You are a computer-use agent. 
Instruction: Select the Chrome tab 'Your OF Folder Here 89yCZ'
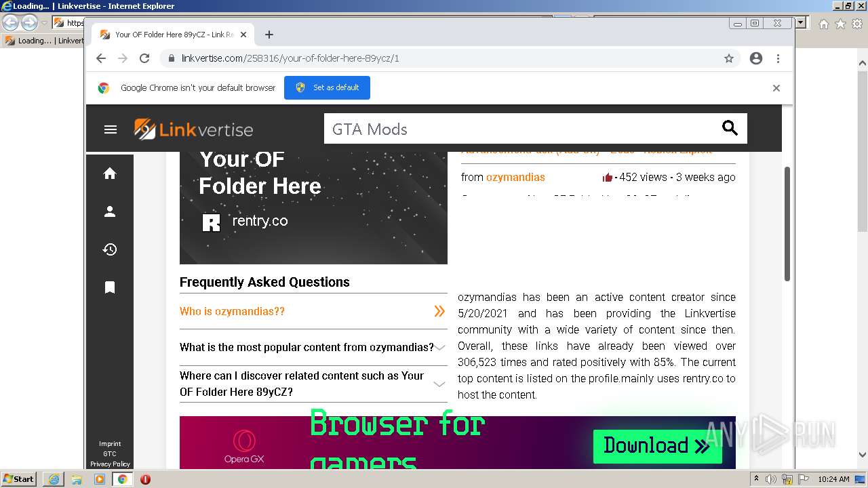click(174, 35)
